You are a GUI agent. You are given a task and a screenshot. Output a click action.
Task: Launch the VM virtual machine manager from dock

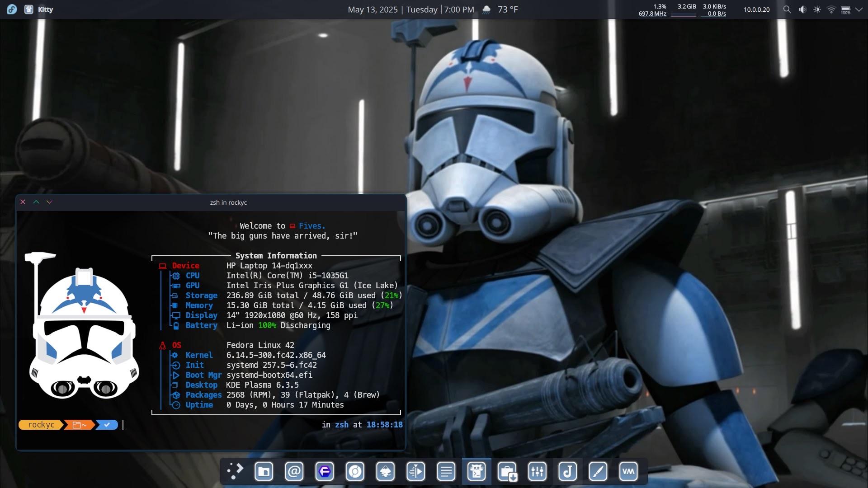(x=628, y=472)
